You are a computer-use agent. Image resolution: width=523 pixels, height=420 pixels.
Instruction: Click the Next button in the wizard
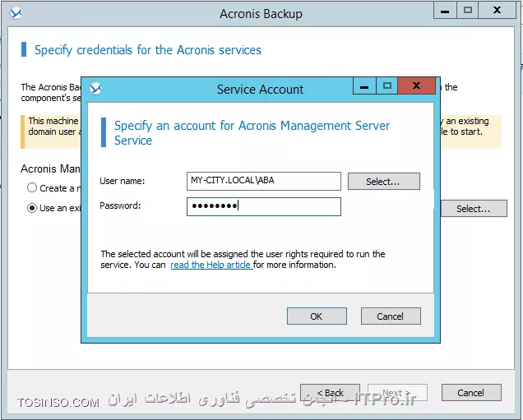[397, 392]
